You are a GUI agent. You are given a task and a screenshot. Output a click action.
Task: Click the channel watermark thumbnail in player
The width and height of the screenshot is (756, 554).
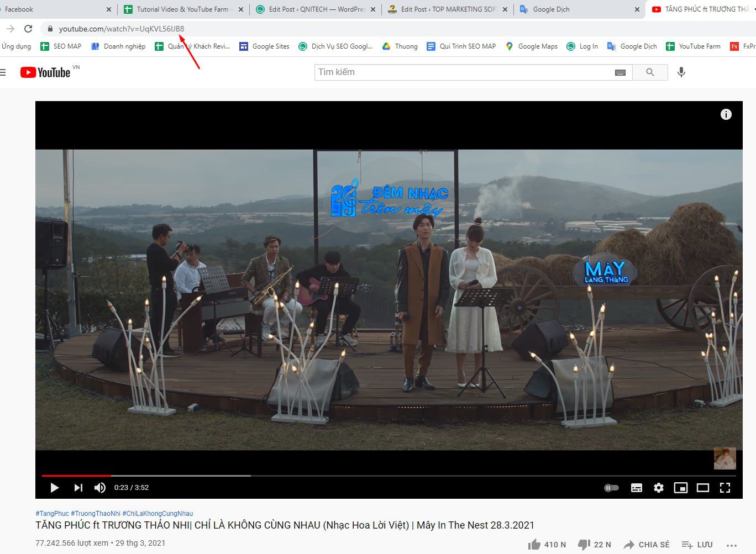tap(725, 458)
